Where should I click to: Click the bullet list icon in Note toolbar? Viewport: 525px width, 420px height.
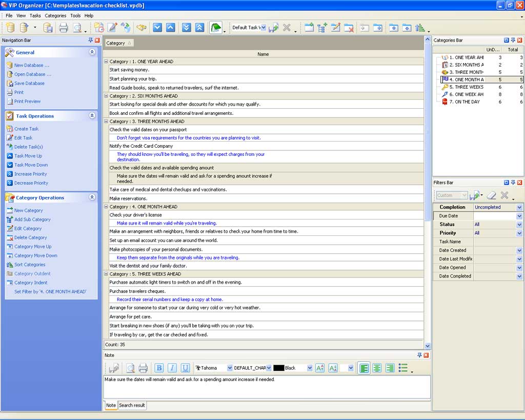point(403,368)
